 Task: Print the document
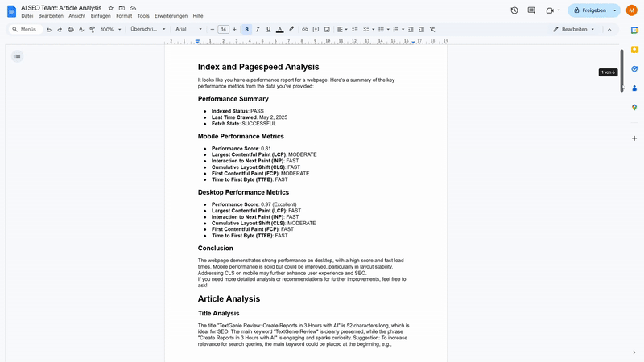pos(71,30)
